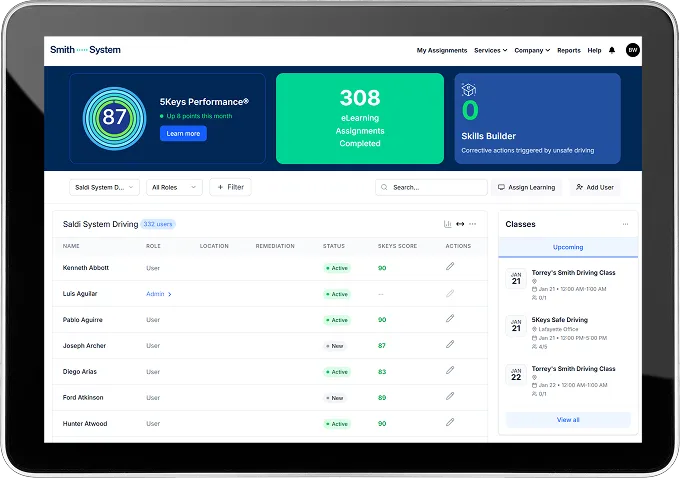Sort by the NAME column header
This screenshot has height=478, width=680.
71,246
